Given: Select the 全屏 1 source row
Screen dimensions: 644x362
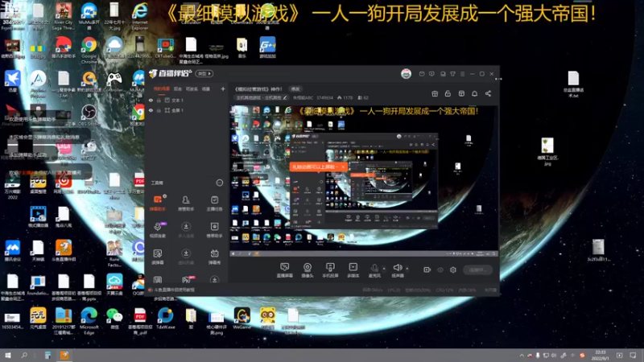Looking at the screenshot, I should coord(187,110).
